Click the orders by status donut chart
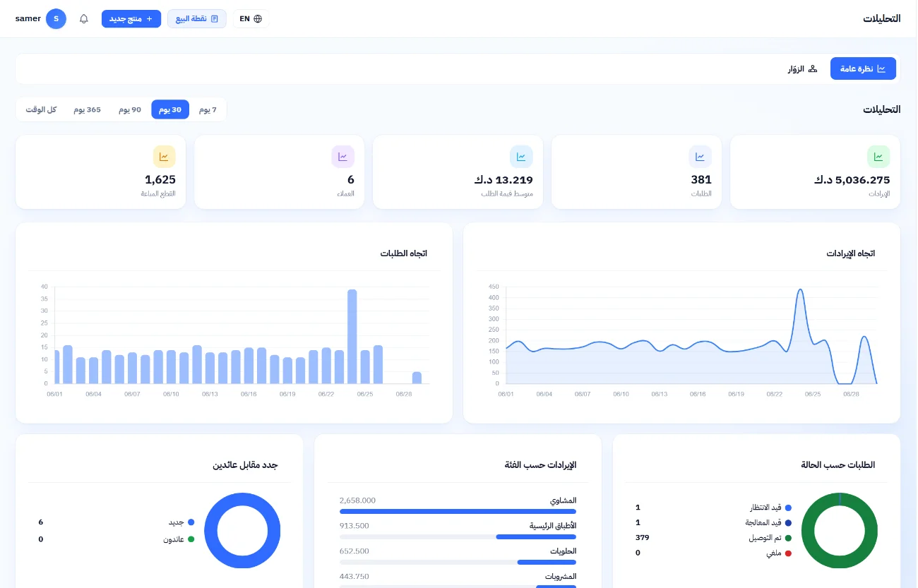 point(840,530)
